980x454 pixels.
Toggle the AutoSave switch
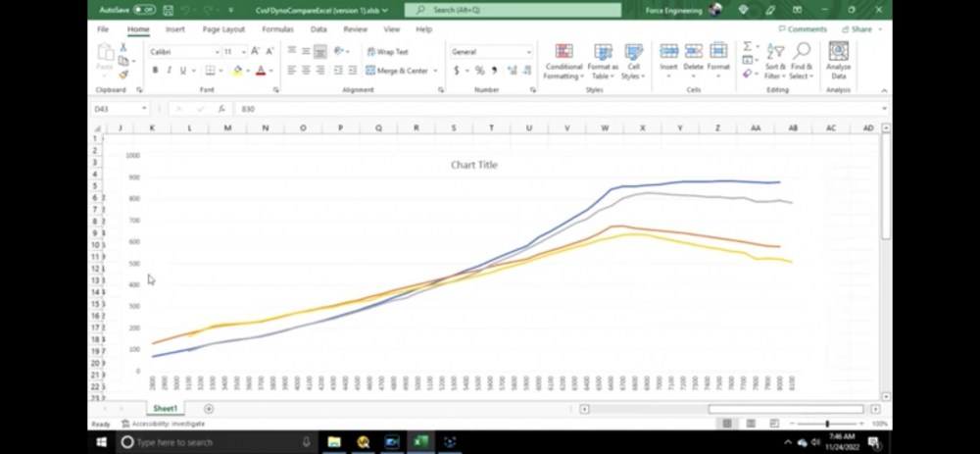pyautogui.click(x=143, y=10)
